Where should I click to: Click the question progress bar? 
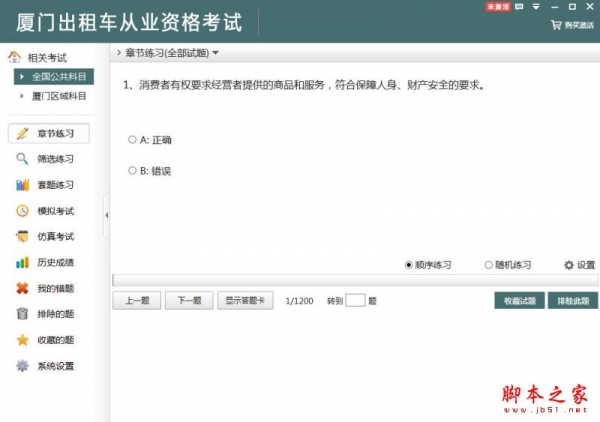pyautogui.click(x=354, y=281)
